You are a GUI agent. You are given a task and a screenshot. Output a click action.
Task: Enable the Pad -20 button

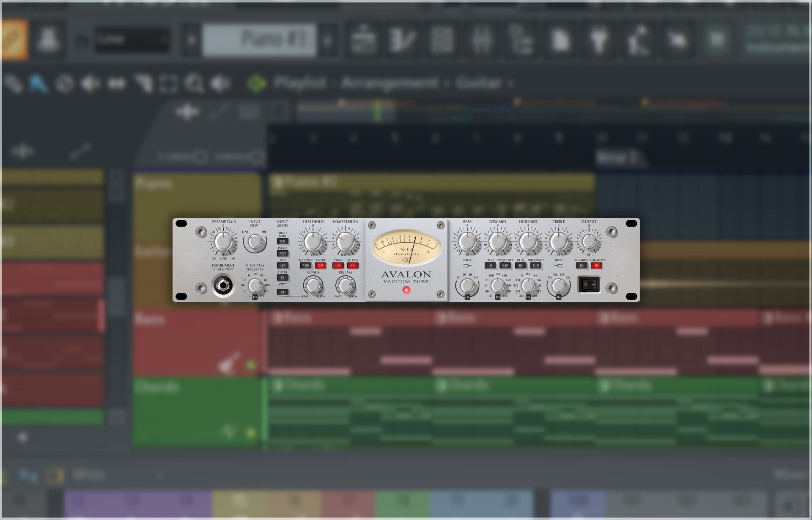point(283,265)
